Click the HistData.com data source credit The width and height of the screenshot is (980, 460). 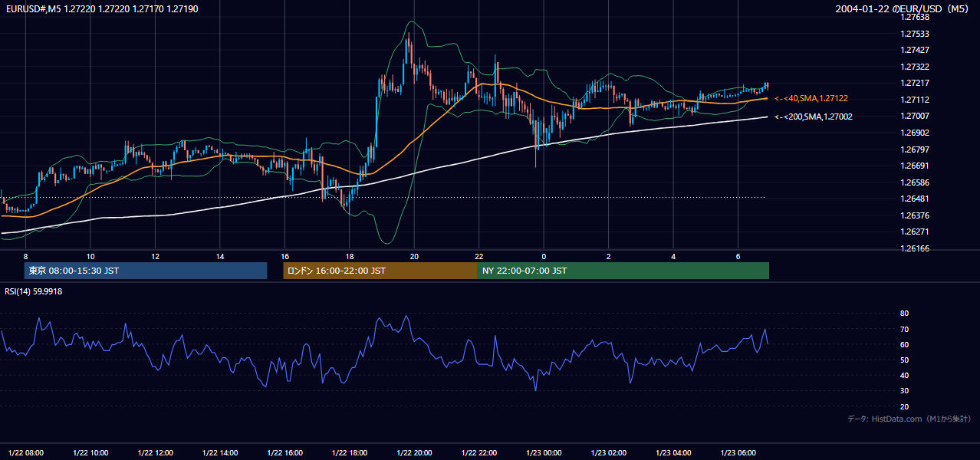pyautogui.click(x=909, y=419)
